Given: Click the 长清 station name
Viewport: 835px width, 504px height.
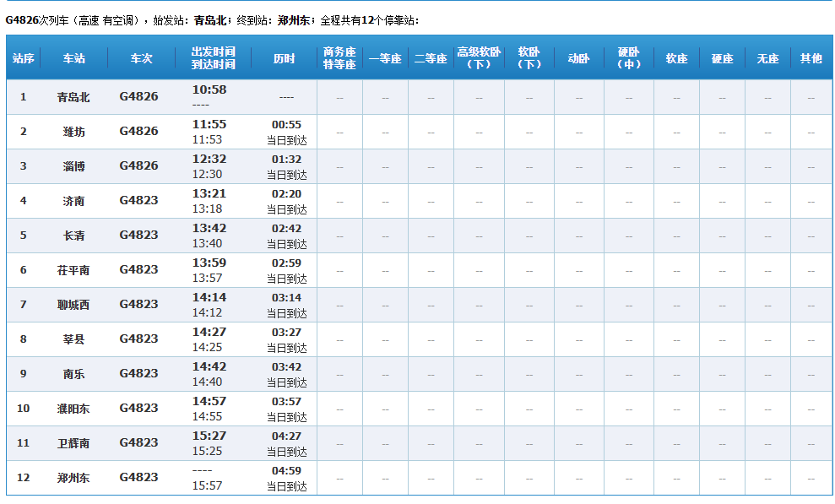Looking at the screenshot, I should [73, 236].
